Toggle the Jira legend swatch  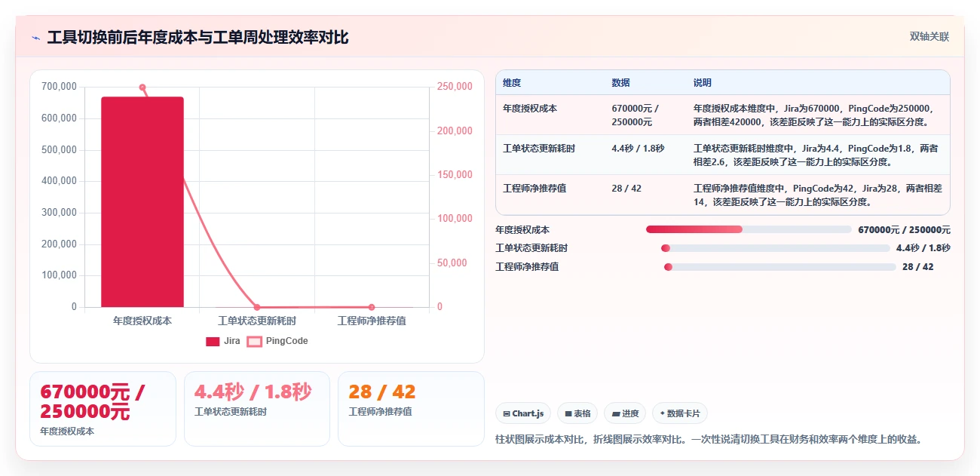pos(213,341)
